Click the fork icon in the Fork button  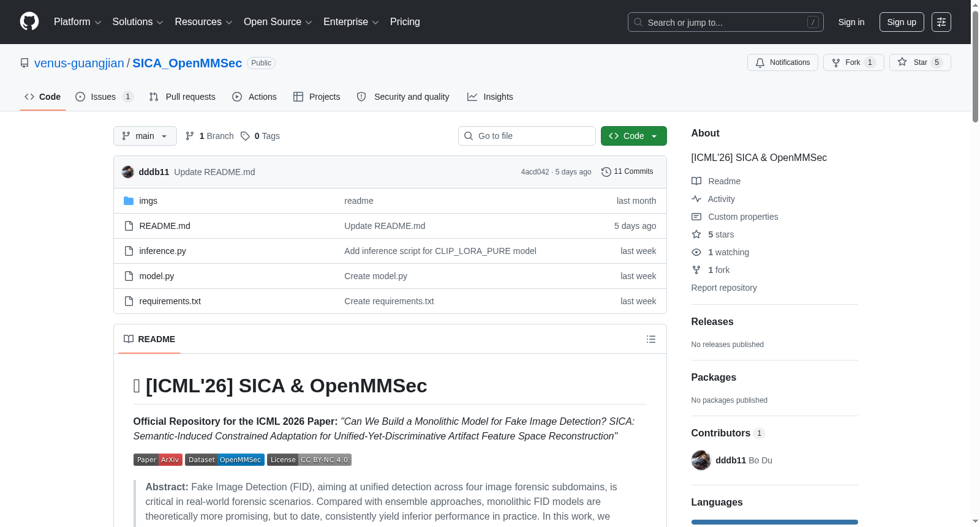click(836, 62)
